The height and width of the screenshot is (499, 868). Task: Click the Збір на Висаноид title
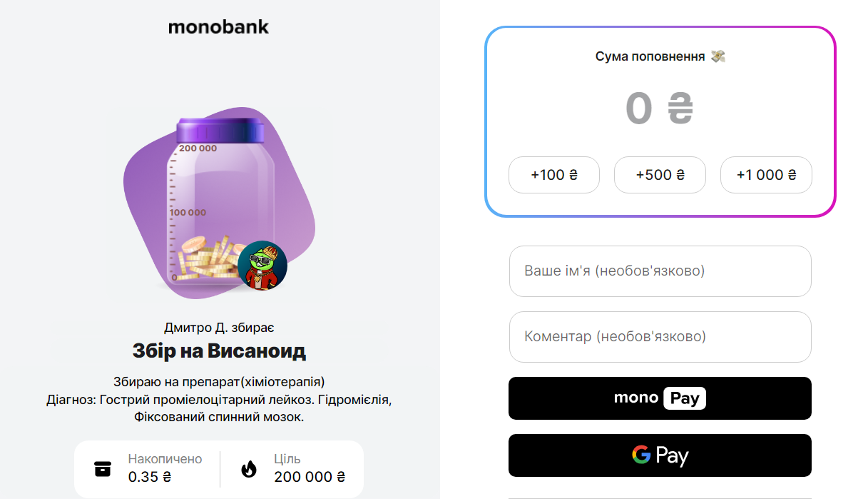point(219,351)
